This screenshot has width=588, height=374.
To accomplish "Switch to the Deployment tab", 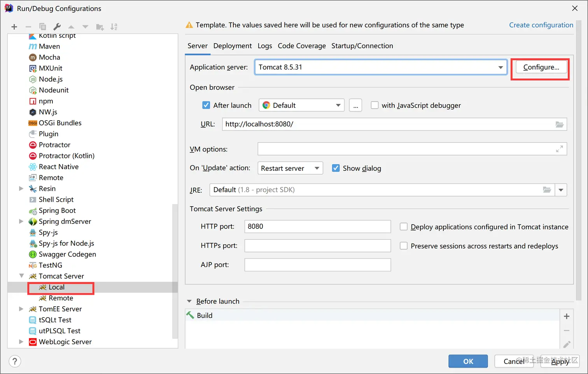I will (x=233, y=46).
